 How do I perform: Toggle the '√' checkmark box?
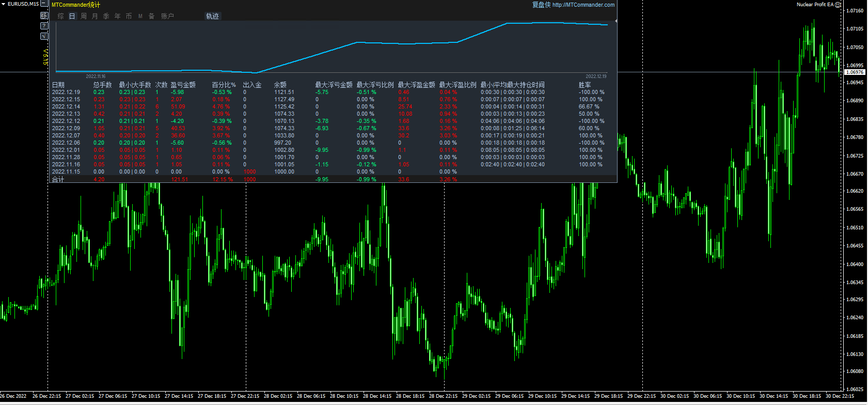[44, 36]
